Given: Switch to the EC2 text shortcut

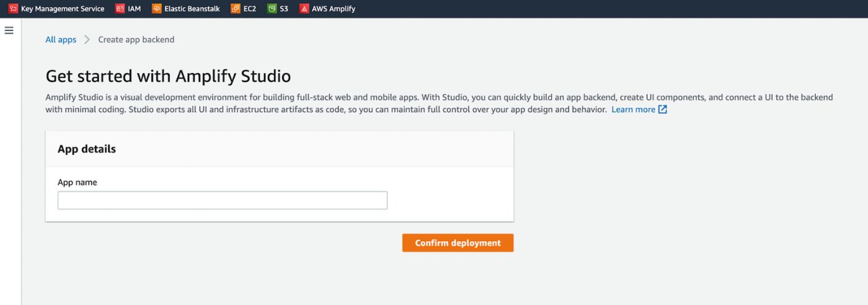Looking at the screenshot, I should click(250, 9).
